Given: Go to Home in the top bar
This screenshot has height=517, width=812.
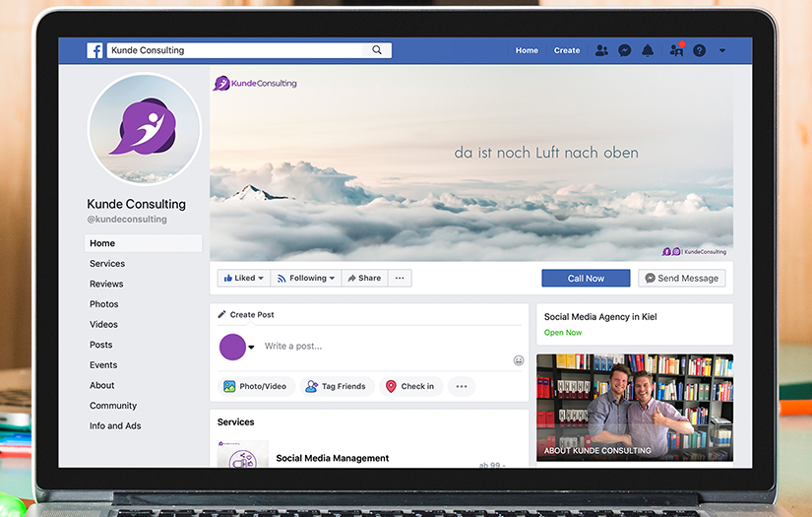Looking at the screenshot, I should click(x=527, y=50).
